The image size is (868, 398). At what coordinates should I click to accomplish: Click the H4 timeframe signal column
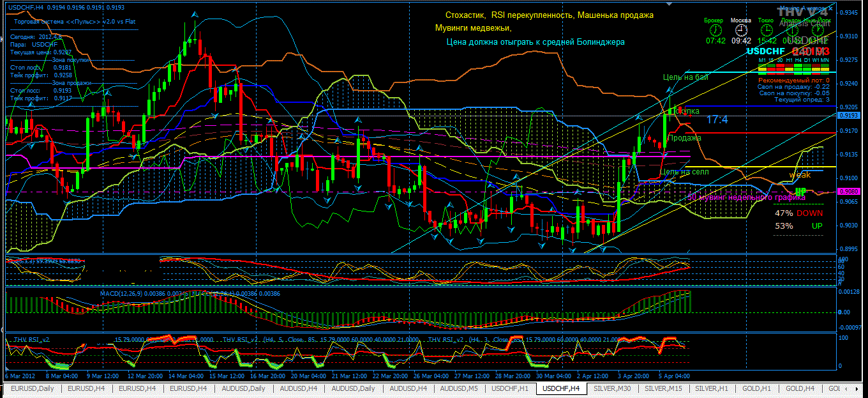click(798, 68)
